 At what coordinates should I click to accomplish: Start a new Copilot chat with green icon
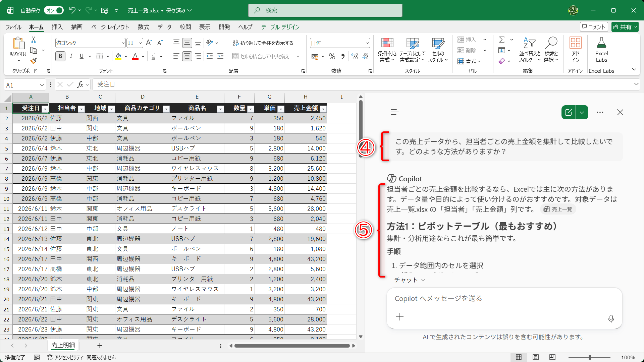[x=569, y=112]
